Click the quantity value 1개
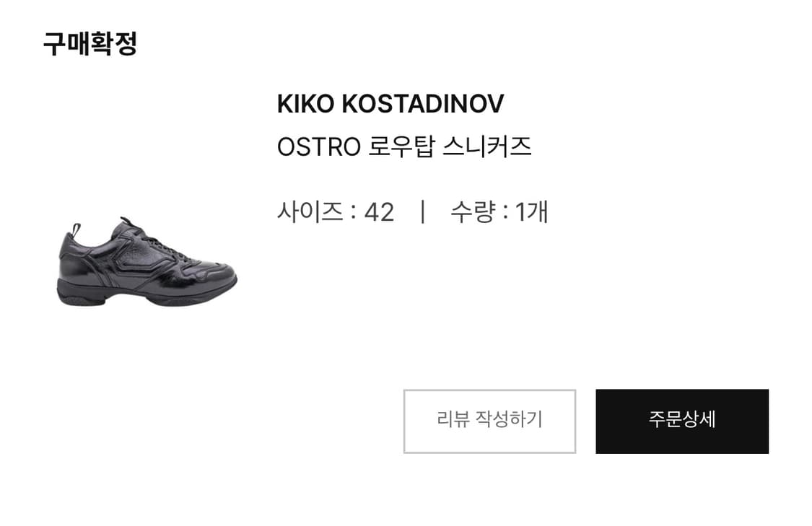Viewport: 812px width, 526px height. (531, 211)
